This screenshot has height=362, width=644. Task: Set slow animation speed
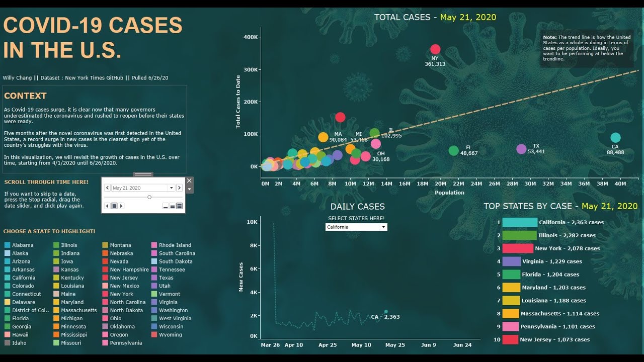pyautogui.click(x=166, y=206)
